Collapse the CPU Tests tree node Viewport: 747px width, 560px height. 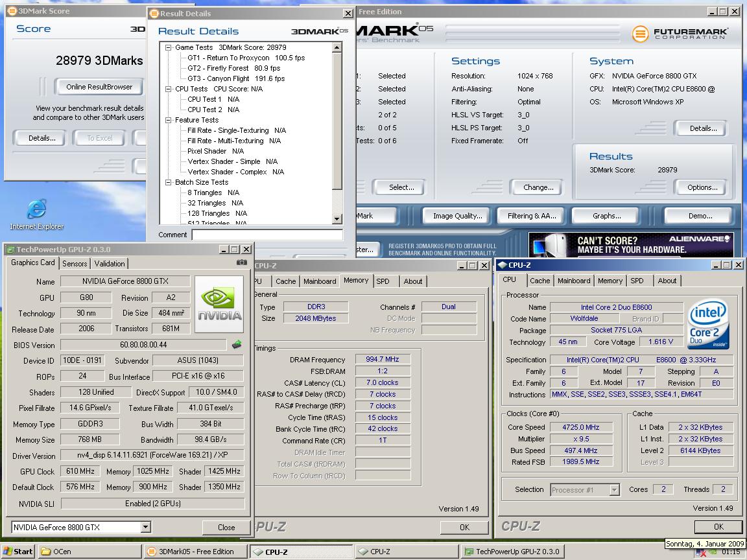coord(168,89)
